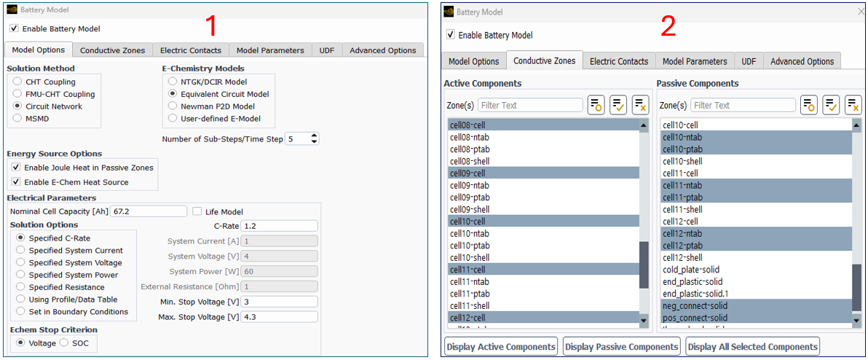The height and width of the screenshot is (360, 868).
Task: Click Active Components select-all icon
Action: [618, 105]
